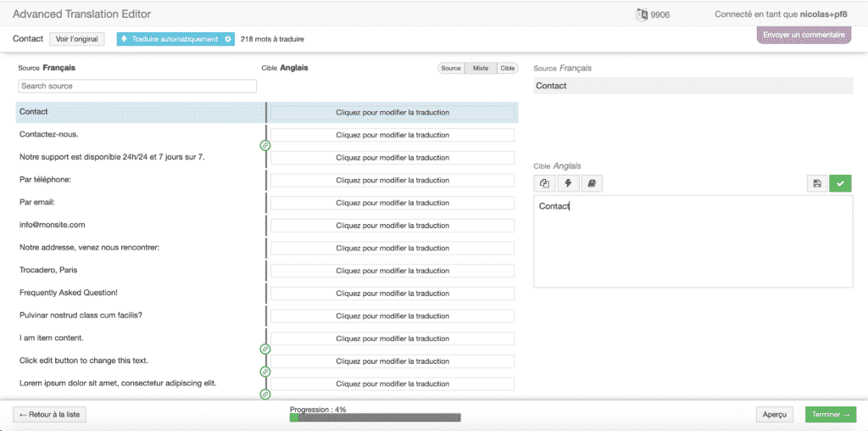868x431 pixels.
Task: Click the link icon below Contactez-nous
Action: [265, 146]
